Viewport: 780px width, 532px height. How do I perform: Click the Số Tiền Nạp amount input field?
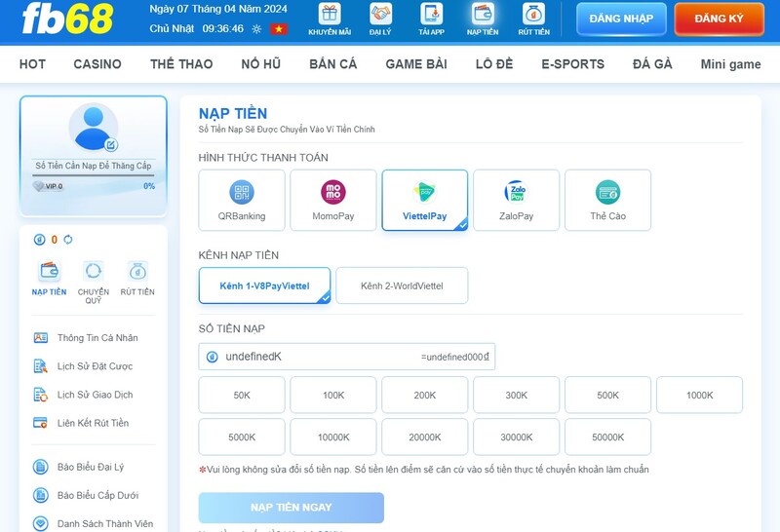(347, 357)
